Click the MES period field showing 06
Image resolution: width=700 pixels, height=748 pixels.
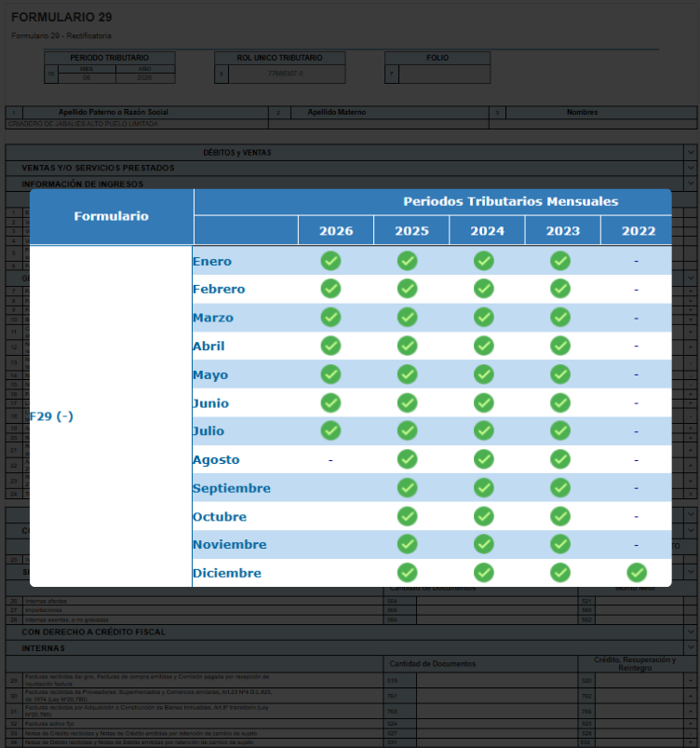87,77
